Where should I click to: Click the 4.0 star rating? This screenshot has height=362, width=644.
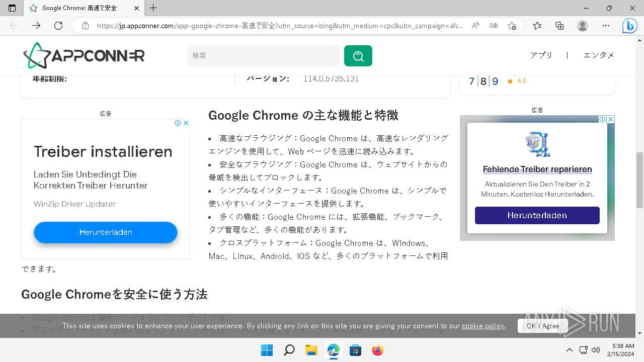[517, 81]
